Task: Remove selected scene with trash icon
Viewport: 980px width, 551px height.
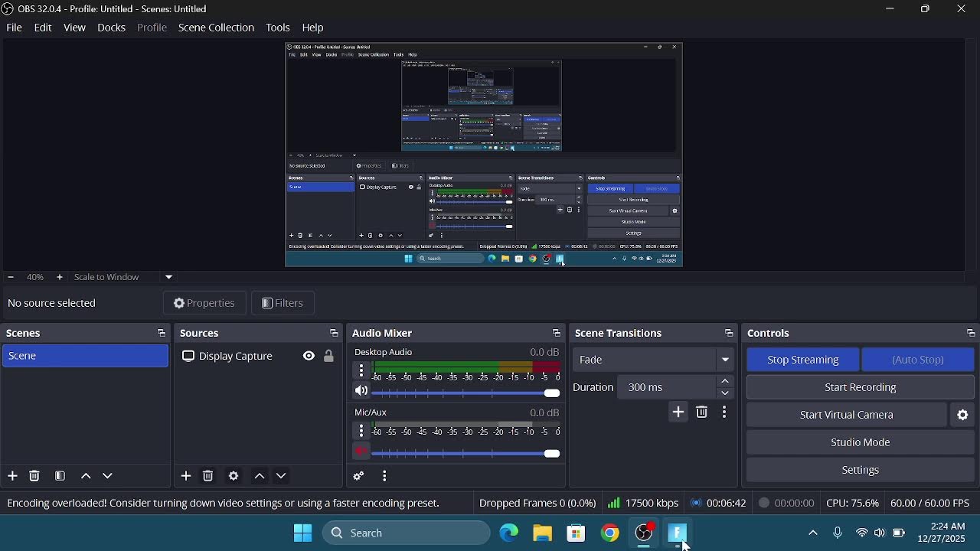Action: pos(34,476)
